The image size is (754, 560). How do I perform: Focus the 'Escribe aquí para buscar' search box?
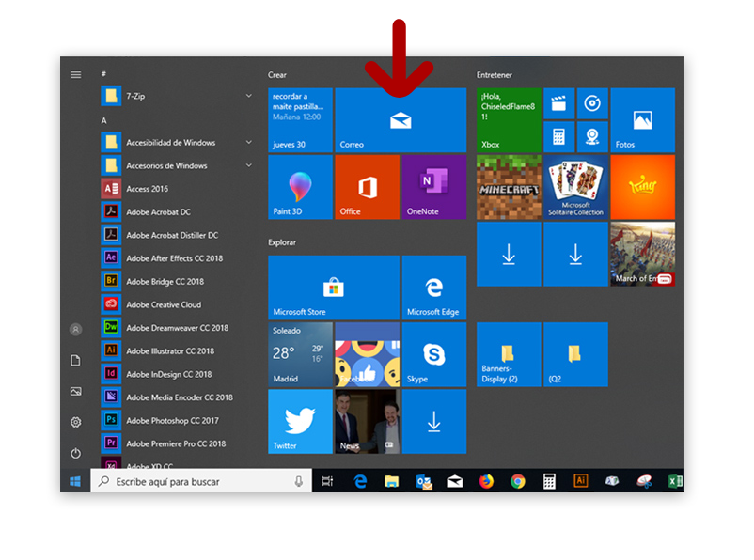pyautogui.click(x=201, y=481)
